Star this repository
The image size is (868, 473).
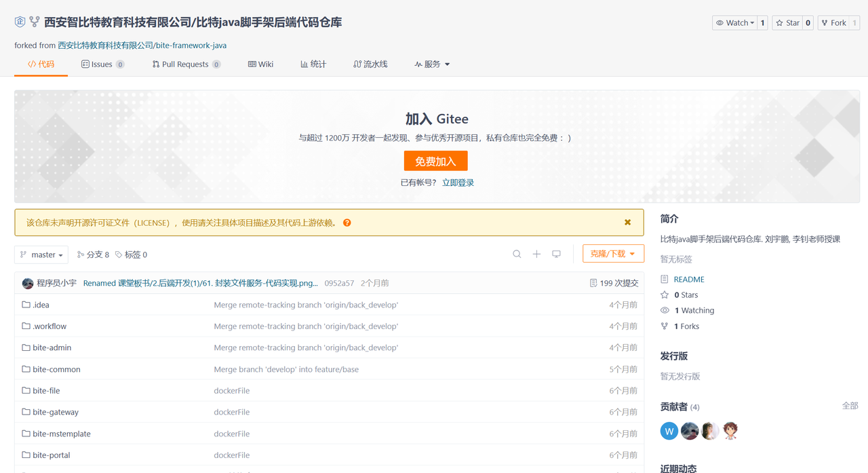pyautogui.click(x=787, y=22)
